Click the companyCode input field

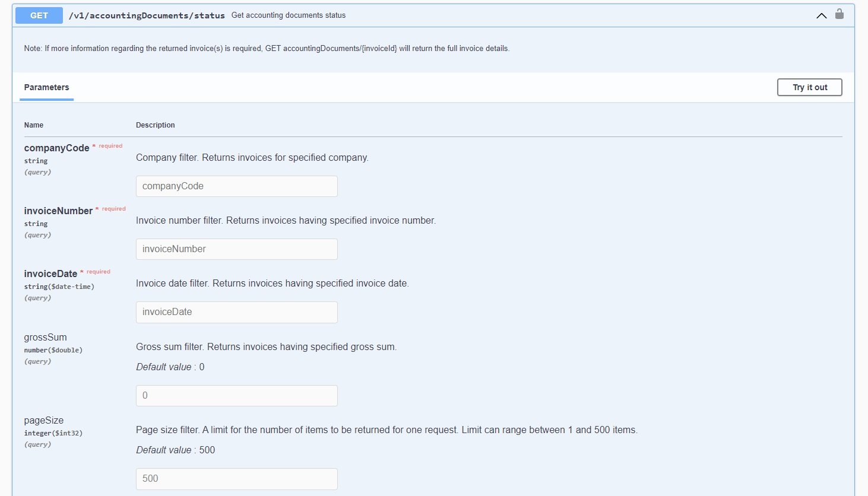point(237,186)
